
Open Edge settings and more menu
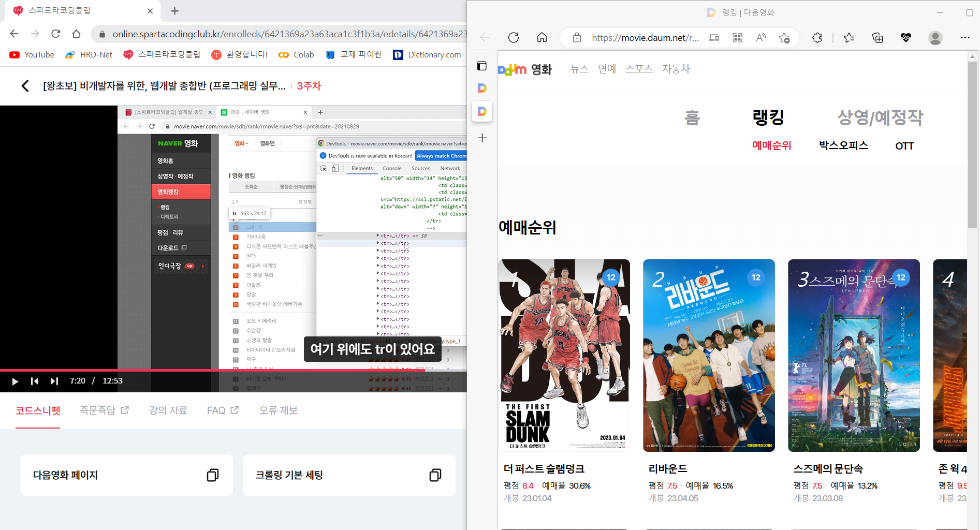pos(965,38)
